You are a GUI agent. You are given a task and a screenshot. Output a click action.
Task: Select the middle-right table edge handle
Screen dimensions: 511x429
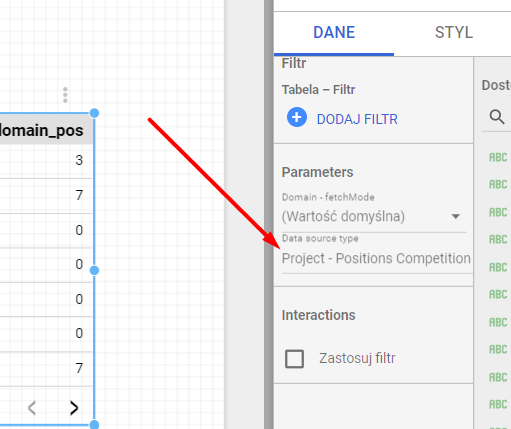[94, 270]
